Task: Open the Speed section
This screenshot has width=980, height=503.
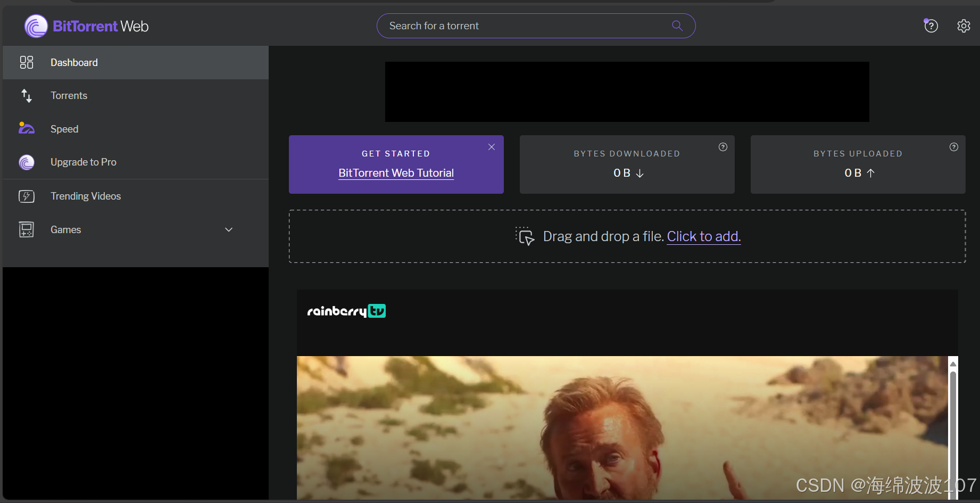Action: 136,129
